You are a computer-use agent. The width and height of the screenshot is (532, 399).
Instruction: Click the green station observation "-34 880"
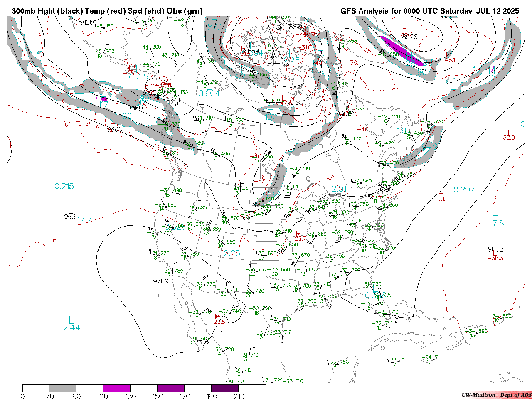click(x=500, y=316)
